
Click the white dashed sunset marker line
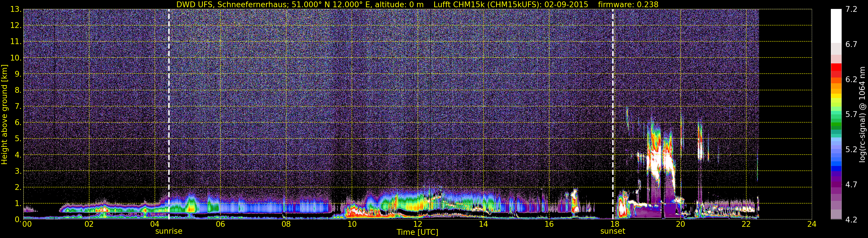612,114
